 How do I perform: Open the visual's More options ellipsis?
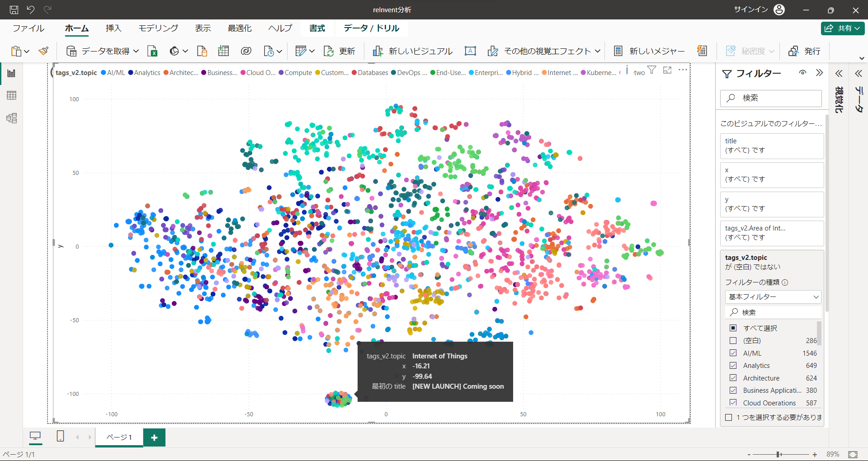[683, 70]
